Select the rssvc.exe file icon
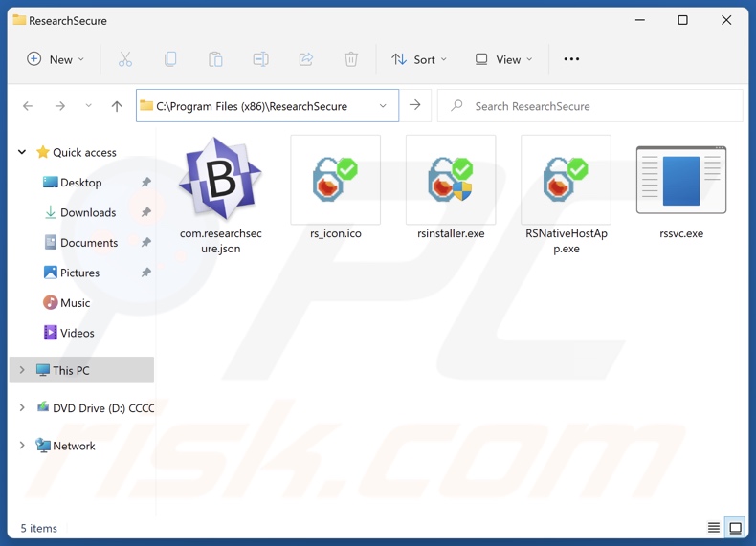The height and width of the screenshot is (546, 756). coord(680,180)
